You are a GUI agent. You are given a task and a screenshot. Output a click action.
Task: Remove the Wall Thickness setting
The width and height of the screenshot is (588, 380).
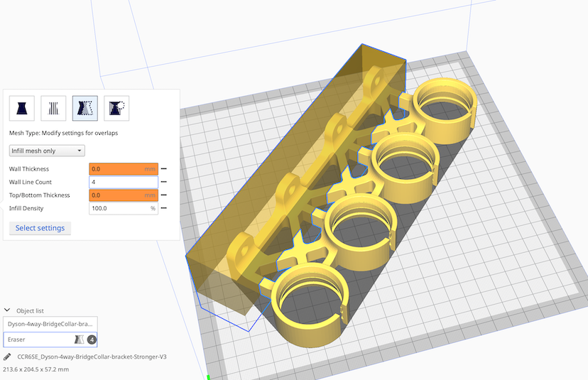[164, 169]
